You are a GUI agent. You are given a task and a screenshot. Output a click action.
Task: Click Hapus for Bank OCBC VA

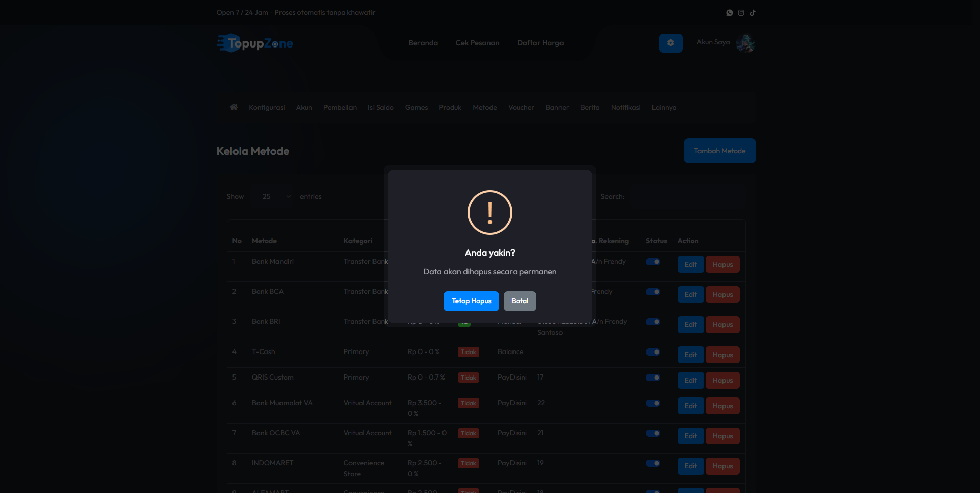click(722, 436)
